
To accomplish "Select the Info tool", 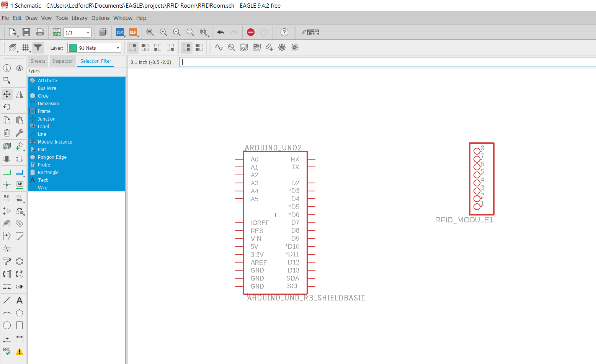I will point(7,68).
